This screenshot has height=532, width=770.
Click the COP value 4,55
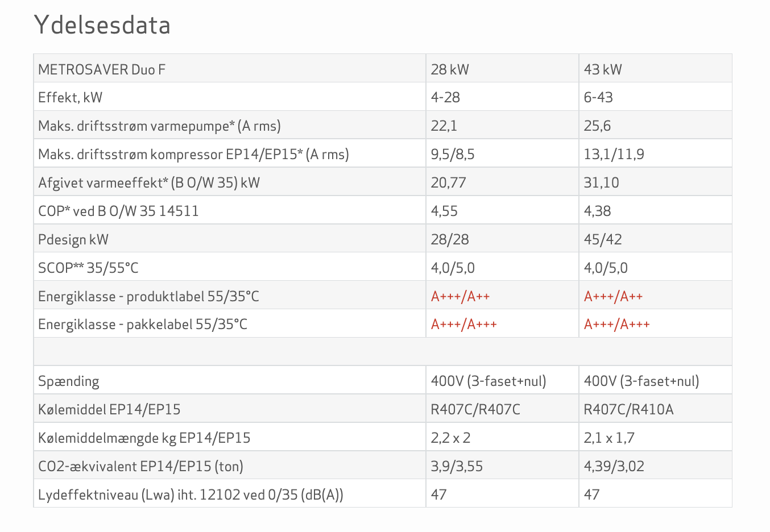(444, 211)
